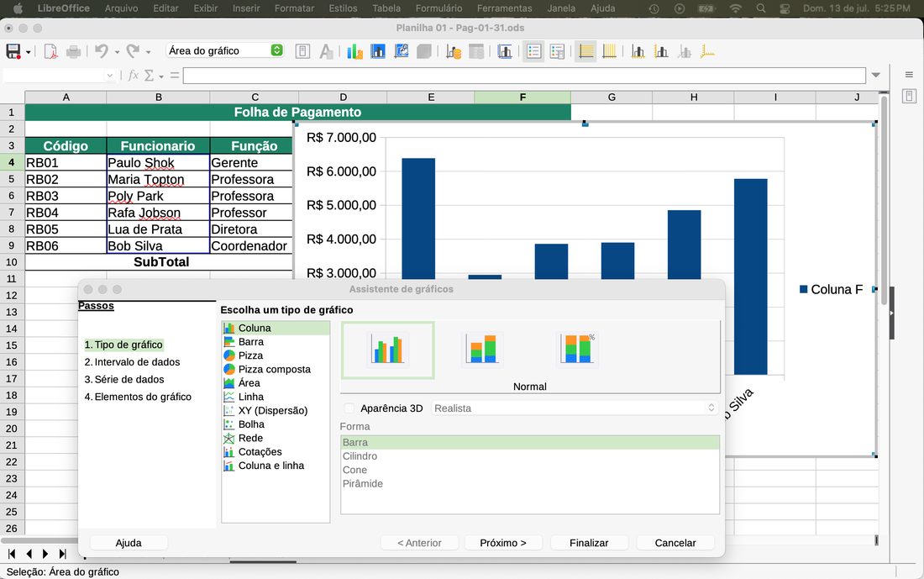Click the Wi-Fi status menu icon

coord(736,8)
